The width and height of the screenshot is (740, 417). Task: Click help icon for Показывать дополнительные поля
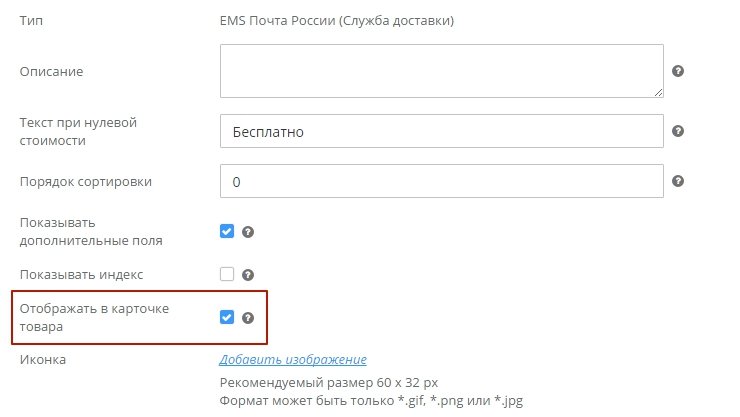248,231
